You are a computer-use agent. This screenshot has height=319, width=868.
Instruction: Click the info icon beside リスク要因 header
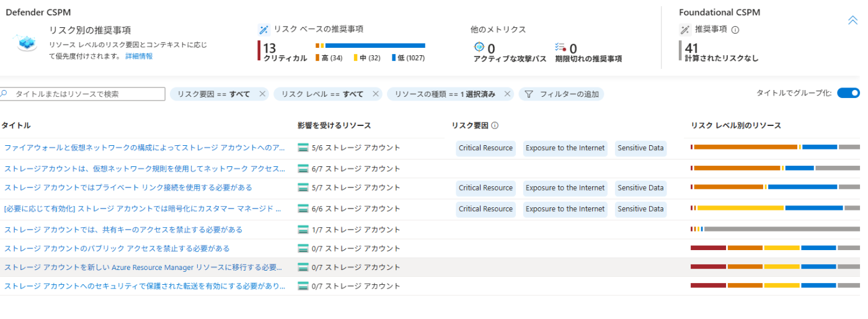tap(495, 125)
